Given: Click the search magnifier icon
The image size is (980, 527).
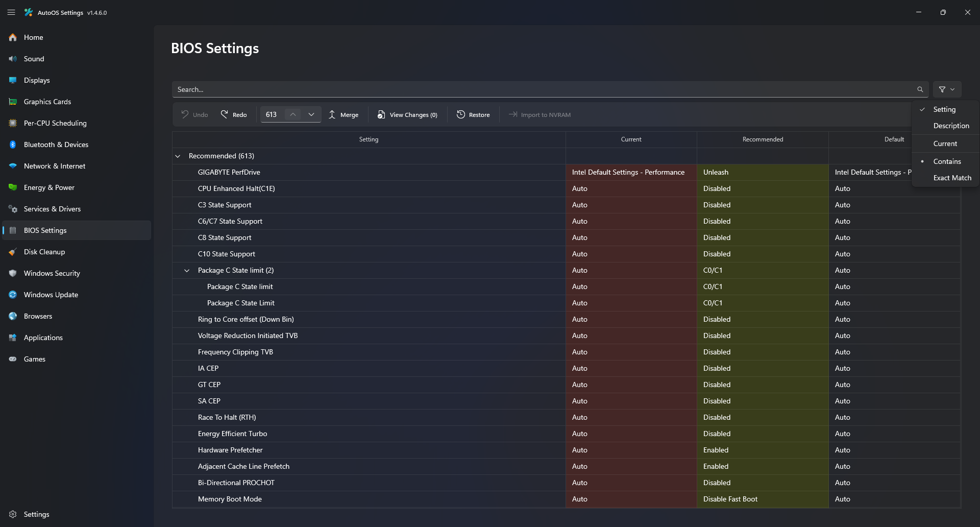Looking at the screenshot, I should [x=920, y=89].
